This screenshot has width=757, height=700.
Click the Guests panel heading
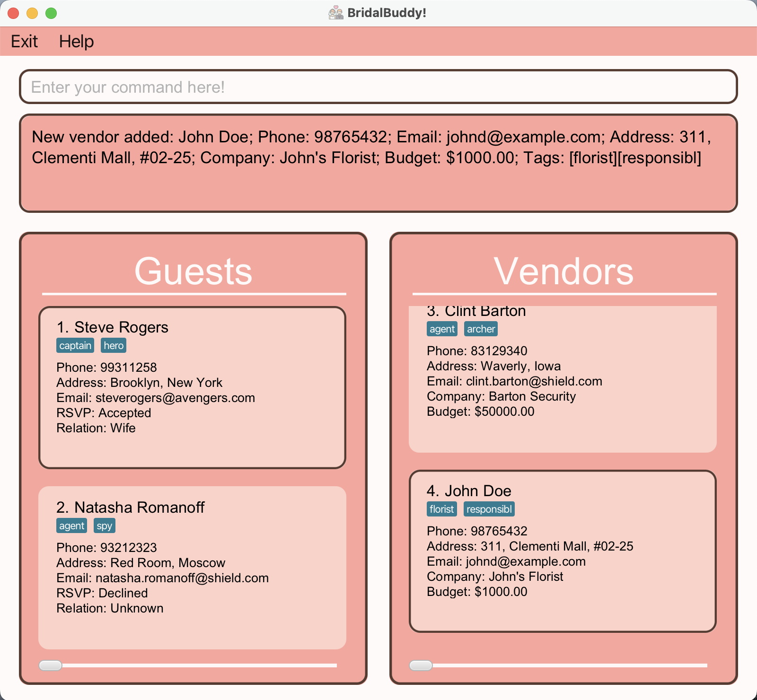pyautogui.click(x=194, y=271)
